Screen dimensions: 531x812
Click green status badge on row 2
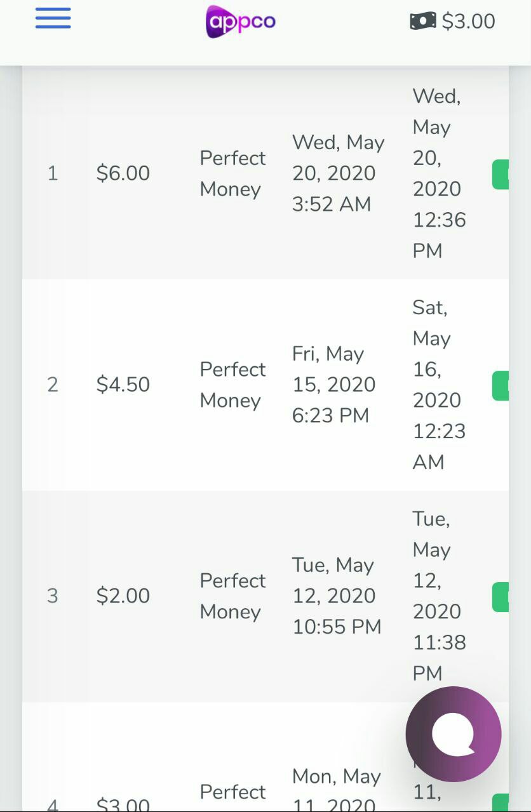click(x=501, y=386)
